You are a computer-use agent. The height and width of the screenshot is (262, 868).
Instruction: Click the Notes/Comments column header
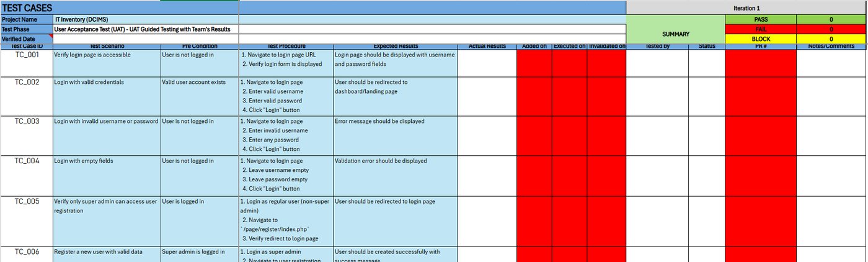pyautogui.click(x=831, y=47)
